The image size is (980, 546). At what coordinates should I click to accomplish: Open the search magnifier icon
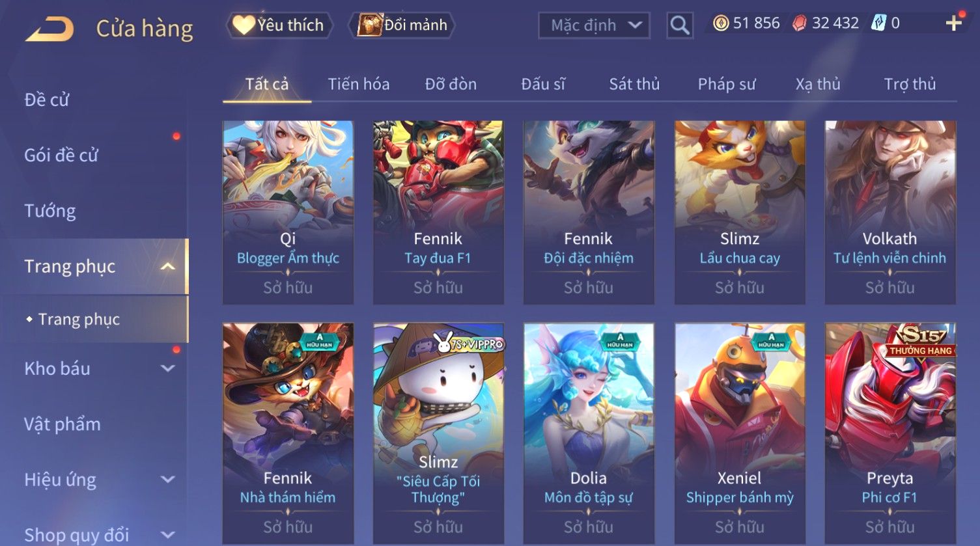coord(680,25)
